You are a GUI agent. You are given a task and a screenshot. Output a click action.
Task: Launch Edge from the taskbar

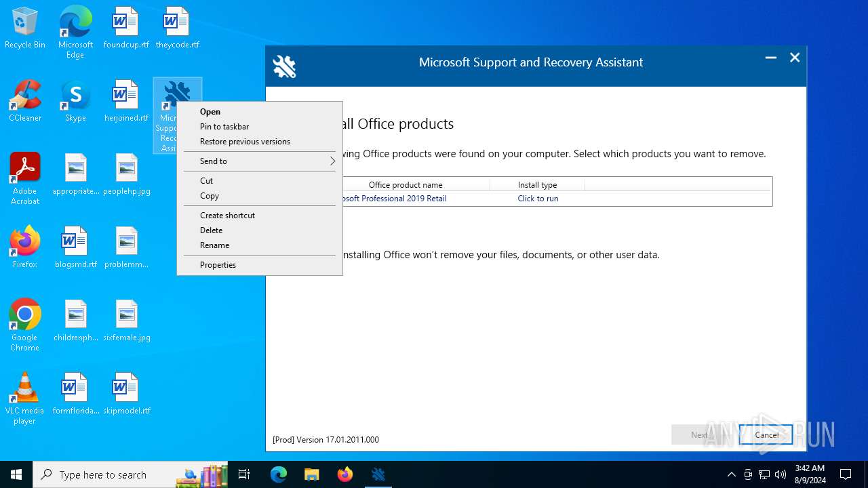[279, 474]
